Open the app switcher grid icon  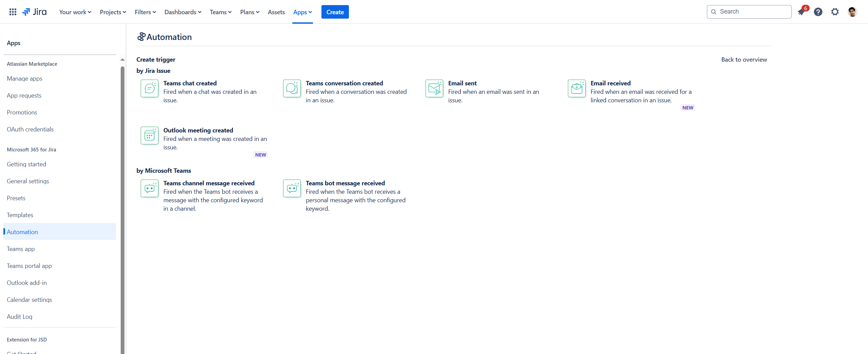[13, 12]
